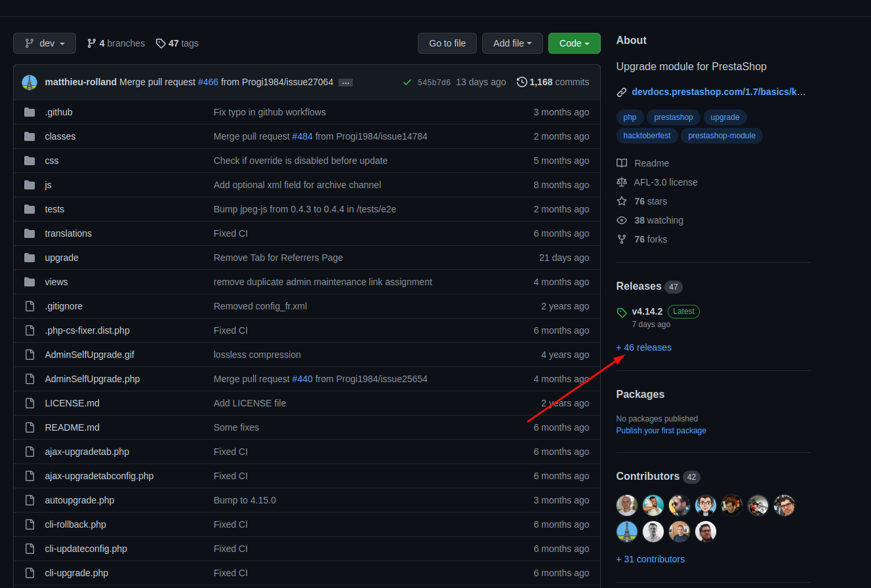871x588 pixels.
Task: Open the green Code dropdown
Action: [x=574, y=43]
